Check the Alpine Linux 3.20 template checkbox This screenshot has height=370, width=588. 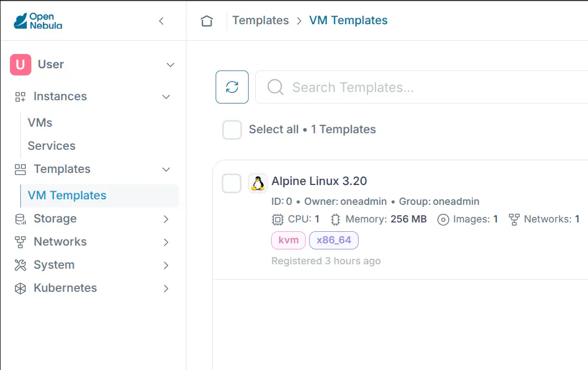[x=232, y=183]
